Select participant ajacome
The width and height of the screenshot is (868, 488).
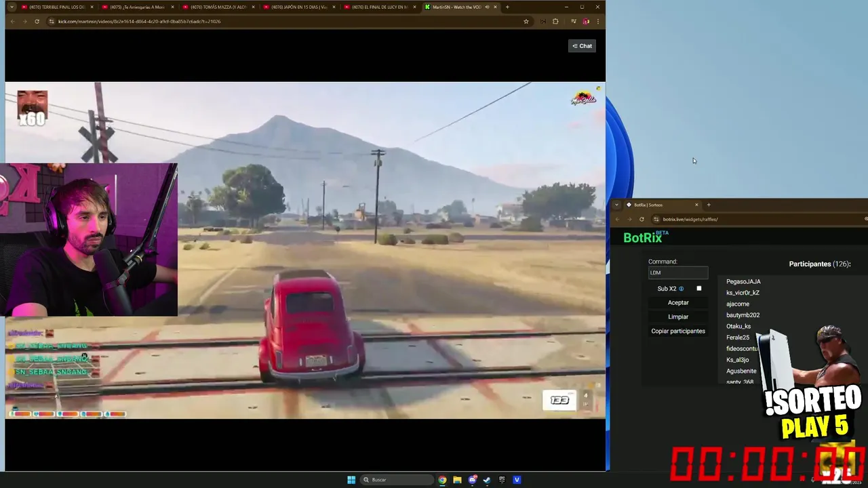click(738, 304)
